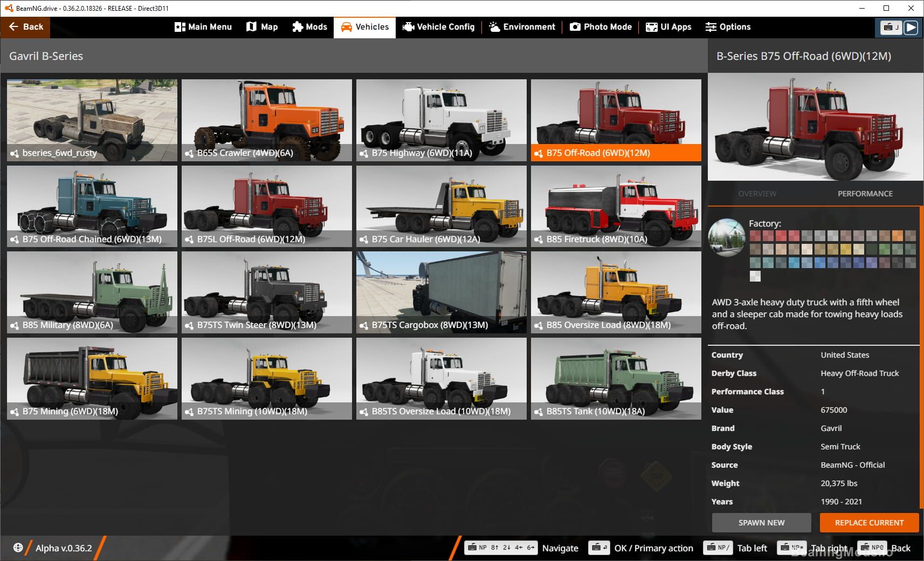This screenshot has height=561, width=924.
Task: Click the Options sliders icon
Action: 711,27
